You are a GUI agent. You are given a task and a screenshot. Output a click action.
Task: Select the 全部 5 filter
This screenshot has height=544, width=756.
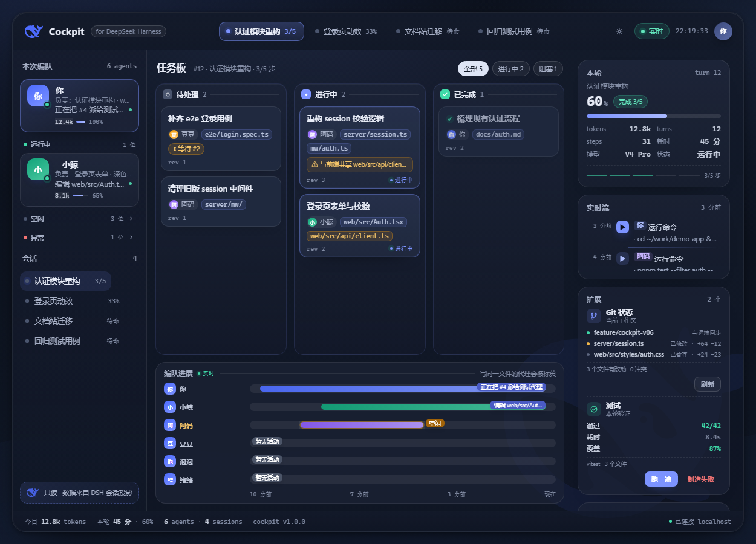tap(473, 69)
